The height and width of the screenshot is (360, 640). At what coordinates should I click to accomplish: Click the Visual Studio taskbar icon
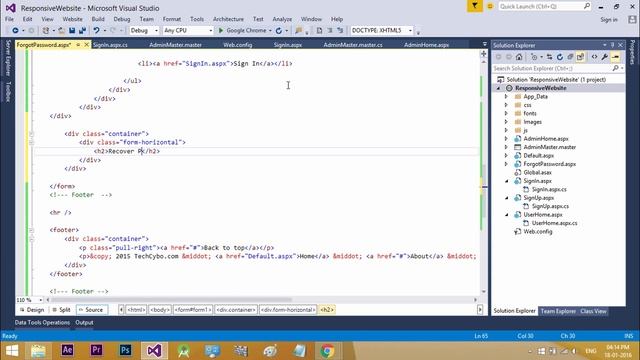coord(154,350)
